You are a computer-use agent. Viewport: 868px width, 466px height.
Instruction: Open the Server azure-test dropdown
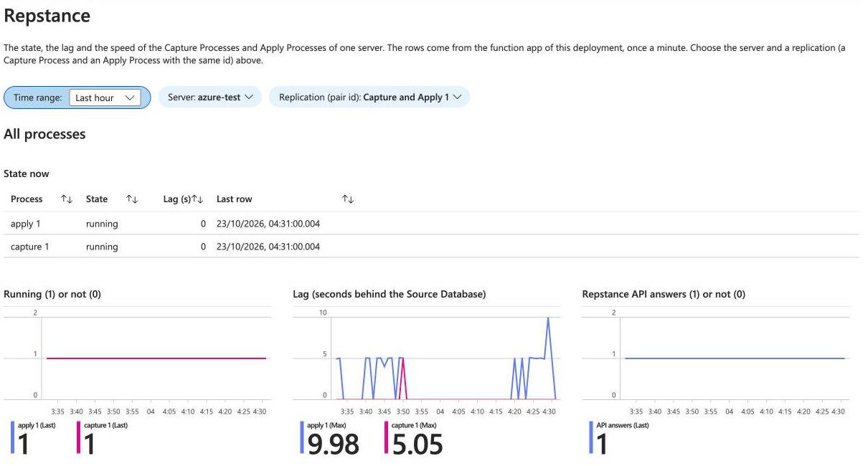pyautogui.click(x=210, y=97)
